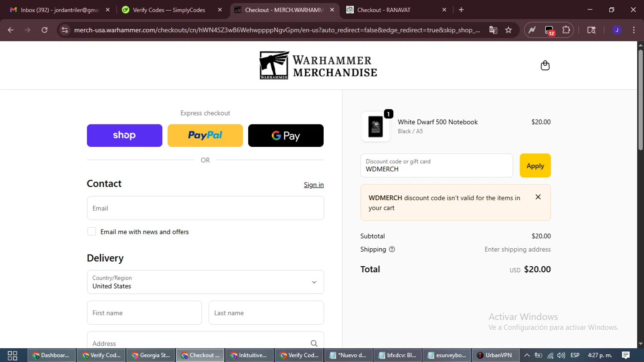644x362 pixels.
Task: Click the ESP language indicator
Action: [x=575, y=356]
